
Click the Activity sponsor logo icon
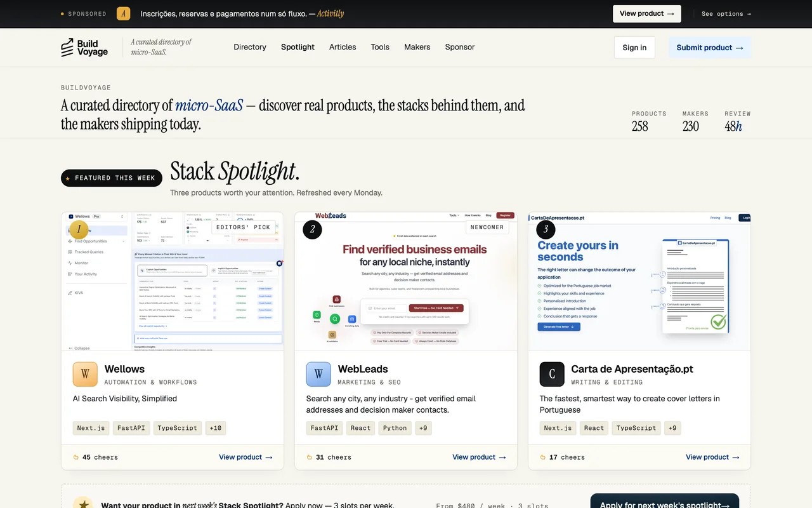tap(124, 13)
